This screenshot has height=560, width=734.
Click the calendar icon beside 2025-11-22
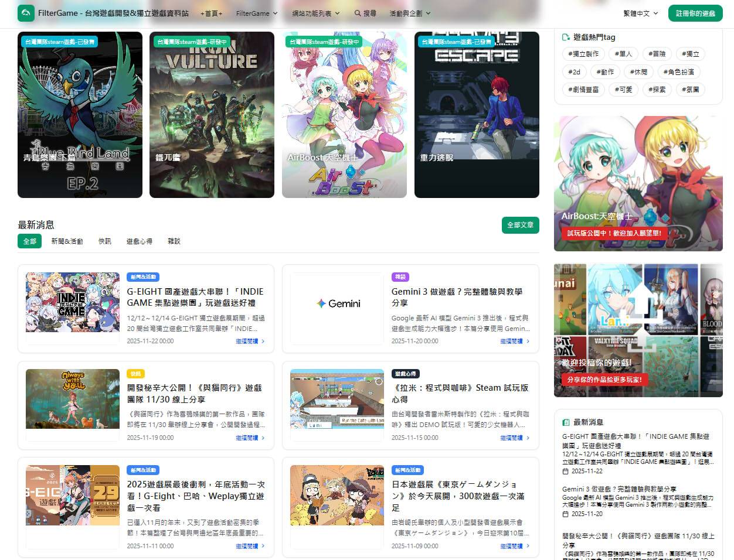point(565,471)
